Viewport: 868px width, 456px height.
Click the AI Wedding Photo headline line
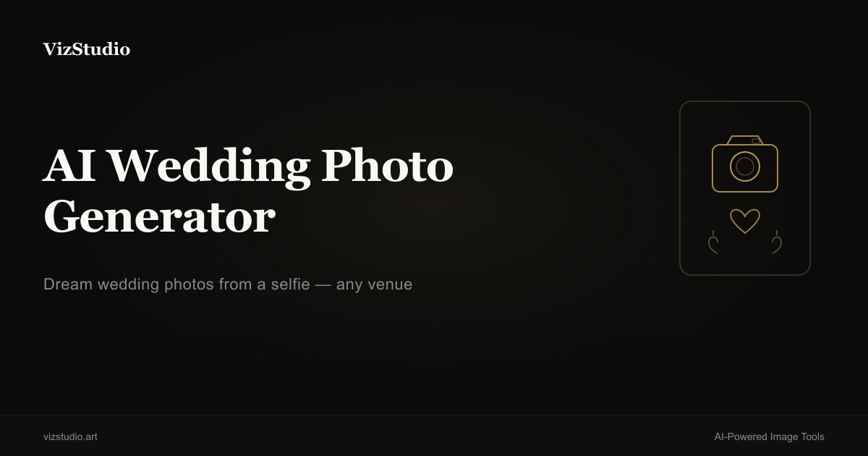click(x=248, y=166)
